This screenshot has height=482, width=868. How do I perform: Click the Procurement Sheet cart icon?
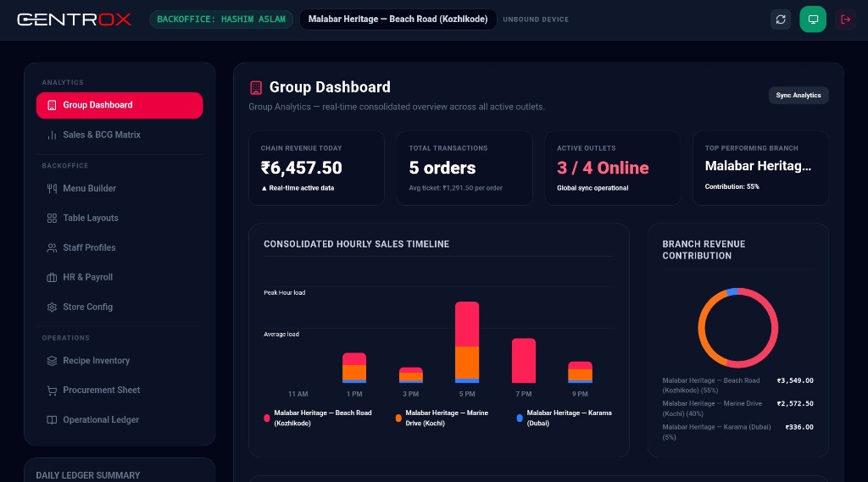(52, 391)
